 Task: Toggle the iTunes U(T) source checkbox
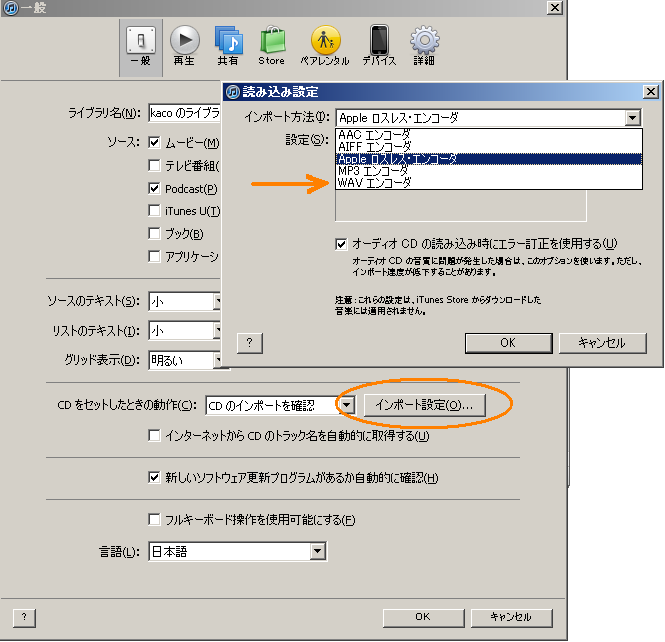[x=154, y=211]
